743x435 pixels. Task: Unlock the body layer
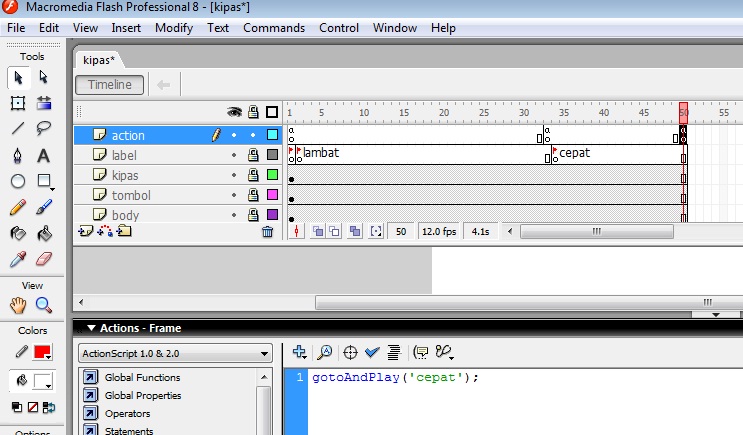pos(254,215)
